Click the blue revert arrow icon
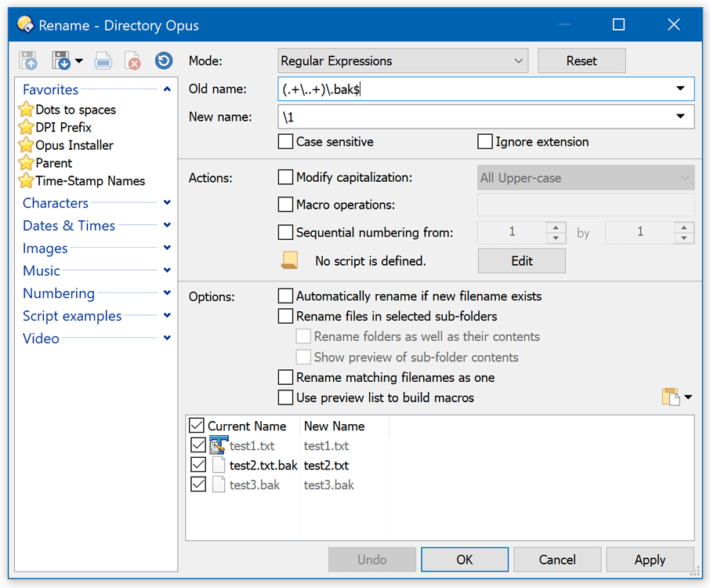 point(163,60)
